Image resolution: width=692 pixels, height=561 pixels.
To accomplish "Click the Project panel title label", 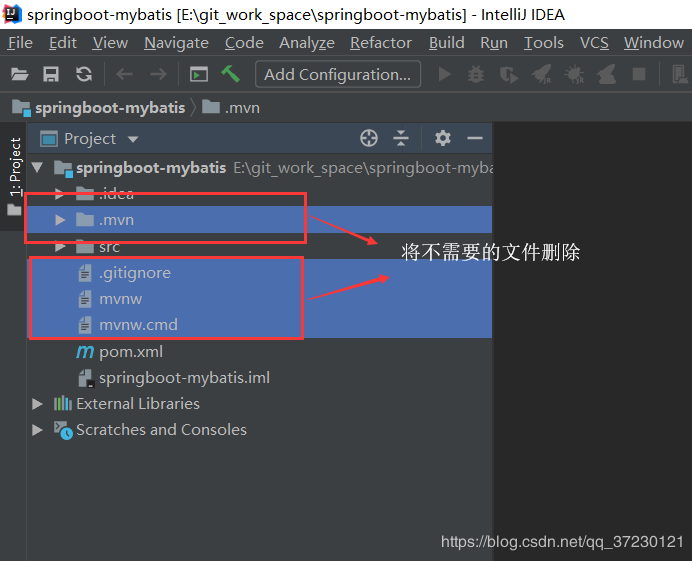I will [90, 139].
